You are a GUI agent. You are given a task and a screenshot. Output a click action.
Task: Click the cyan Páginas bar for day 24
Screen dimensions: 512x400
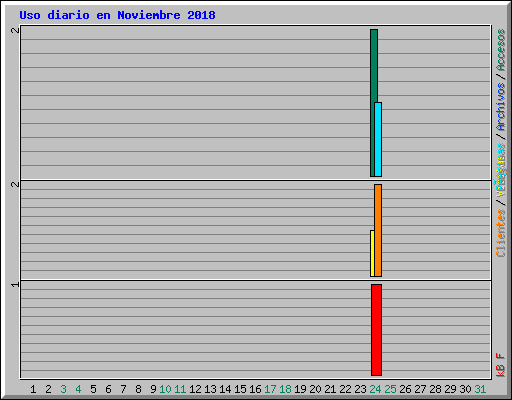378,139
